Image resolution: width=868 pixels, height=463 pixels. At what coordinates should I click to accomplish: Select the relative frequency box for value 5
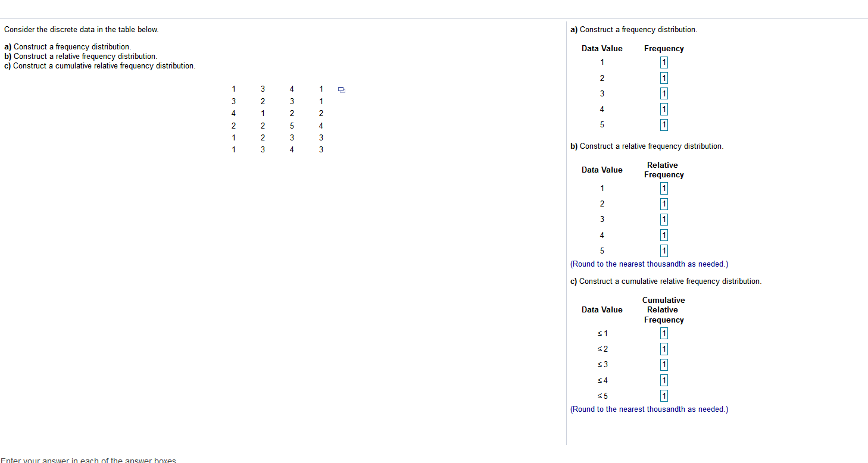663,251
